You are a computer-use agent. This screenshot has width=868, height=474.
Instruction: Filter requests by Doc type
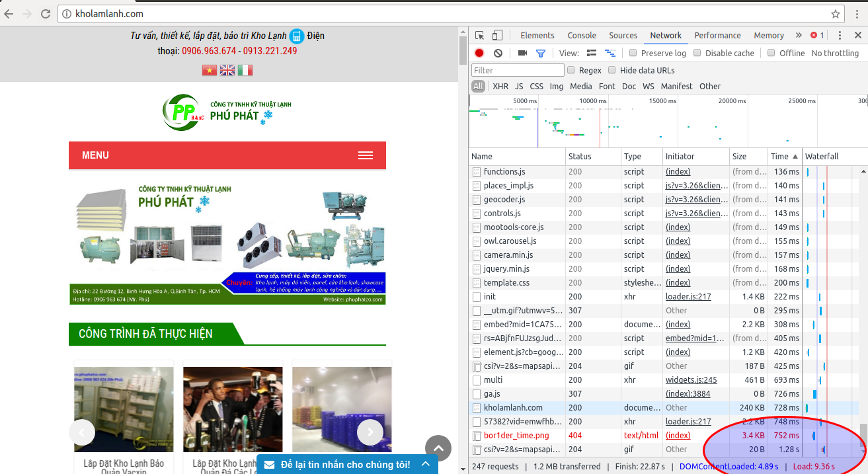click(x=629, y=86)
